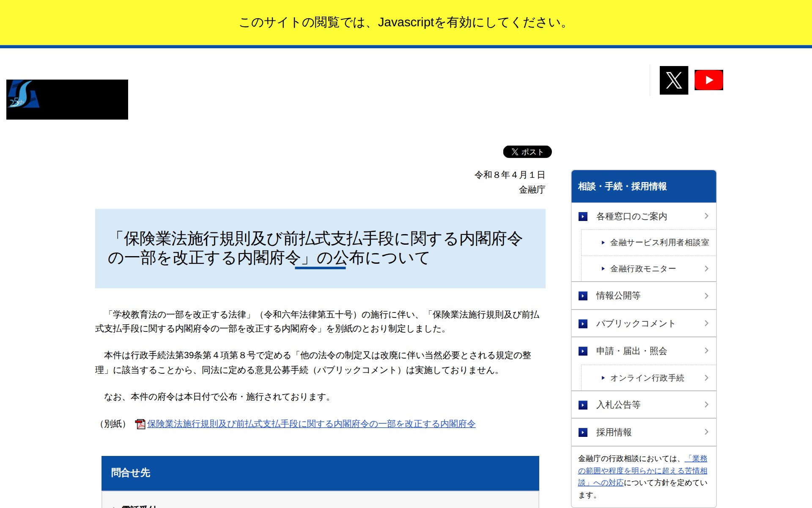
Task: Click the X ポスト share button
Action: [527, 152]
